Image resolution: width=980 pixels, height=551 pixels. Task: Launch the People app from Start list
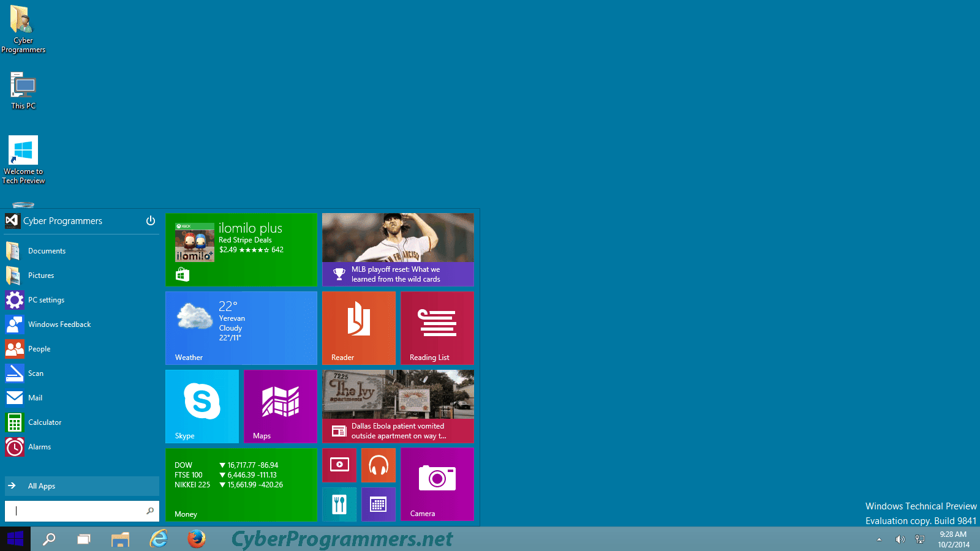(x=81, y=349)
